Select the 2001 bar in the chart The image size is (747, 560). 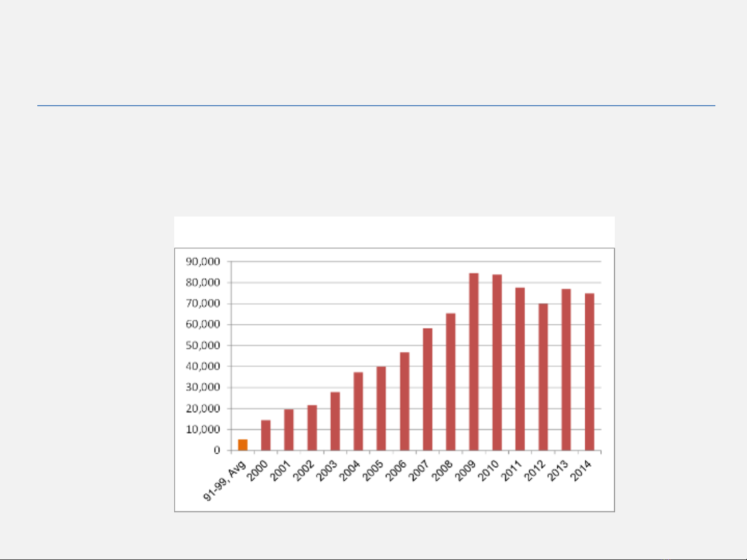click(x=289, y=430)
